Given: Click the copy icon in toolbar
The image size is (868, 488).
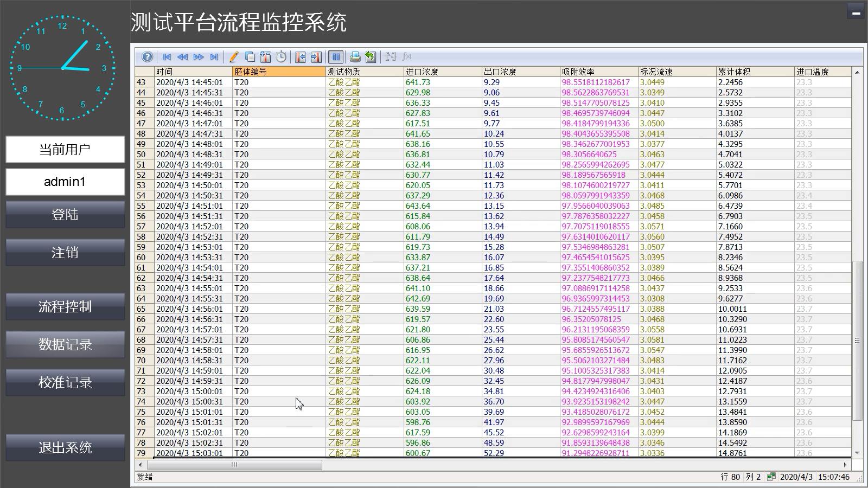Looking at the screenshot, I should pos(250,57).
